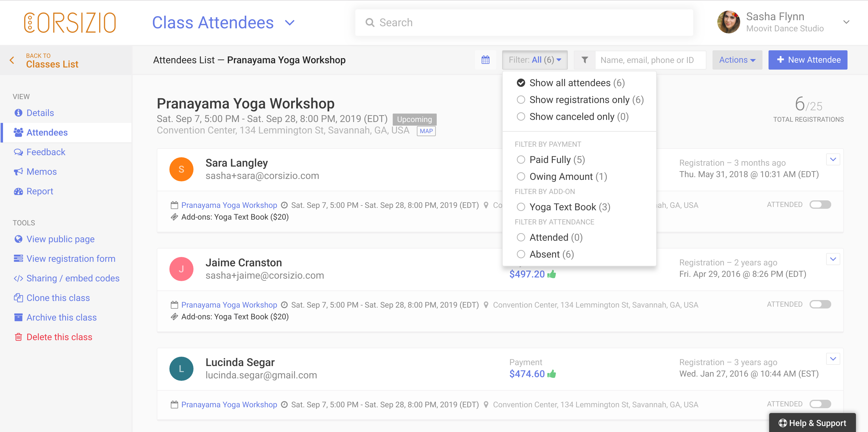Click the thumbs-up icon beside $474.60
Image resolution: width=868 pixels, height=432 pixels.
(x=552, y=374)
